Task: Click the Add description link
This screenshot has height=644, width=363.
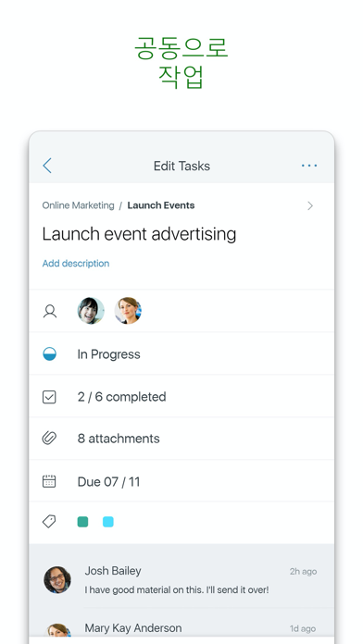Action: click(76, 264)
